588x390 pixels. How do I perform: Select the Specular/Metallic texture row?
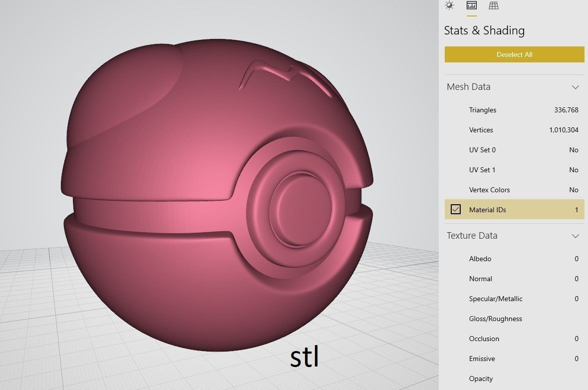(514, 299)
